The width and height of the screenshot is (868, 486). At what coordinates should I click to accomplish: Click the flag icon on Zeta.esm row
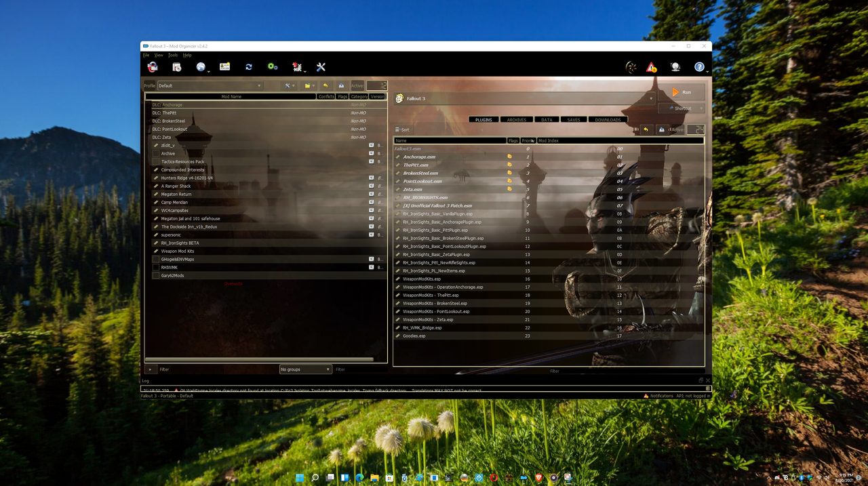pyautogui.click(x=510, y=189)
